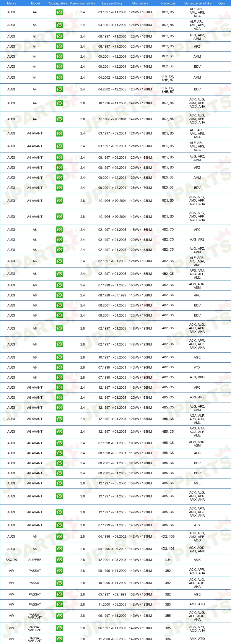Click the ATX, BBG engine code cell

click(x=197, y=377)
